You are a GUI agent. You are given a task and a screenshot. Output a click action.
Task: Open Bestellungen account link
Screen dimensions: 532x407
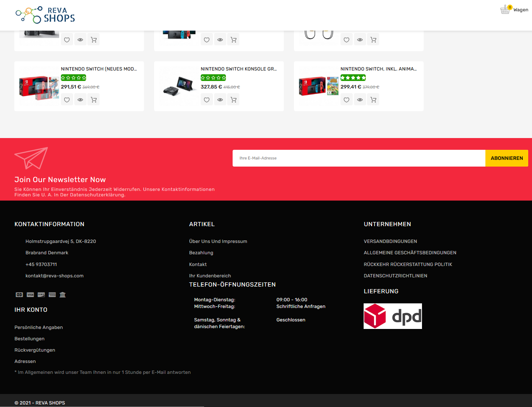coord(29,339)
